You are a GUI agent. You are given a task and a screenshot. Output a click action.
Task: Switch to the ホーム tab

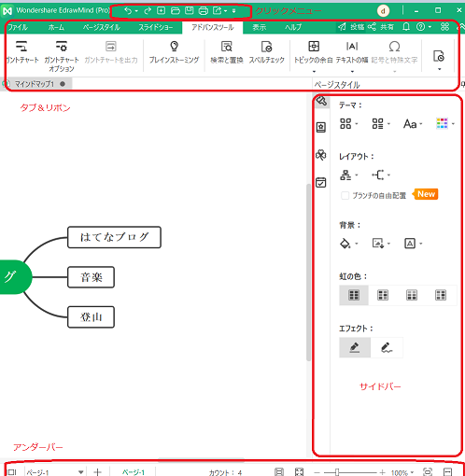[x=56, y=27]
